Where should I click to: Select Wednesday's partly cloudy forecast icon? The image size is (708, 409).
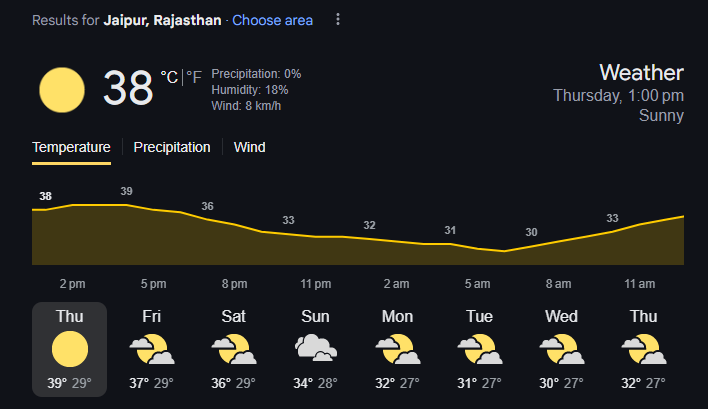coord(562,349)
